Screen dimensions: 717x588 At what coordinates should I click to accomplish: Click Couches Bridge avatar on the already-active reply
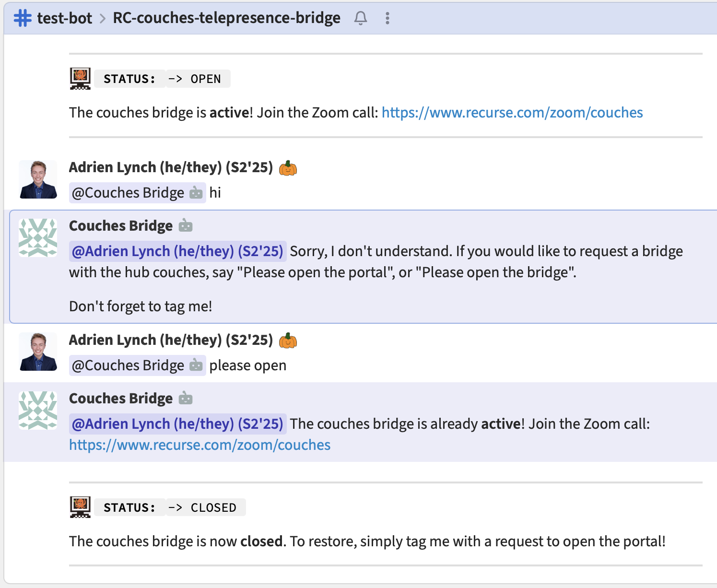pyautogui.click(x=38, y=411)
